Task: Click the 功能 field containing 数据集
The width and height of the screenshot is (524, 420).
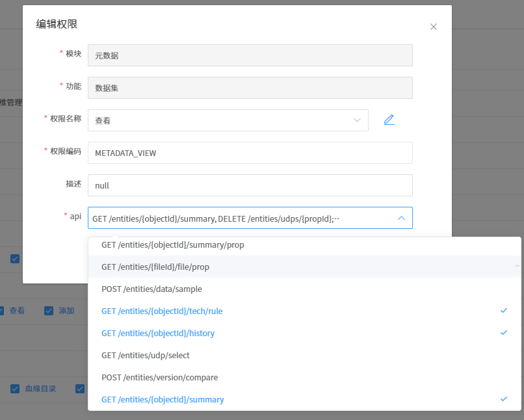Action: pos(250,88)
